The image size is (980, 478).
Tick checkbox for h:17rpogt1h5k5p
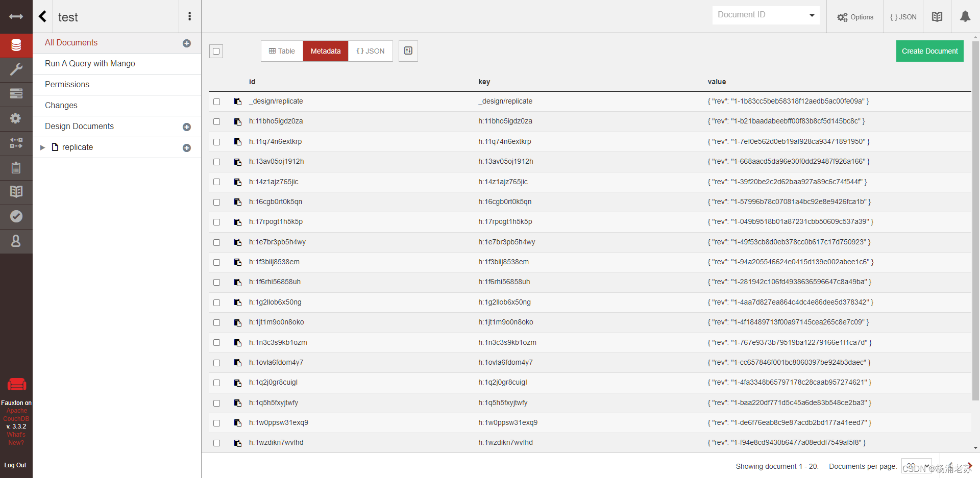point(216,222)
